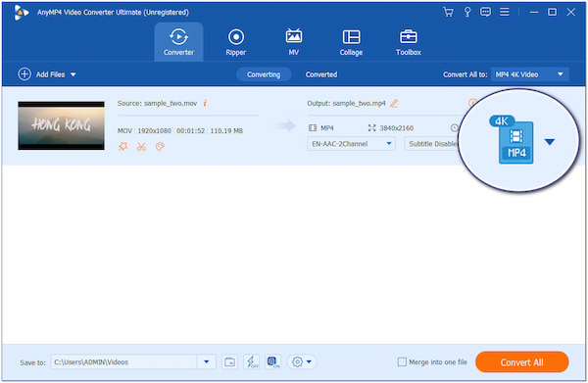588x383 pixels.
Task: Click the Add Files button
Action: tap(41, 74)
